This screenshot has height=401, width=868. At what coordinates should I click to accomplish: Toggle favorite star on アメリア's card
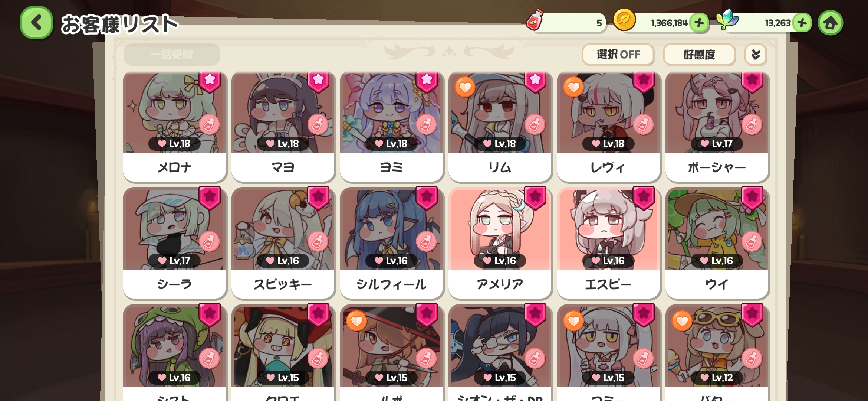535,198
